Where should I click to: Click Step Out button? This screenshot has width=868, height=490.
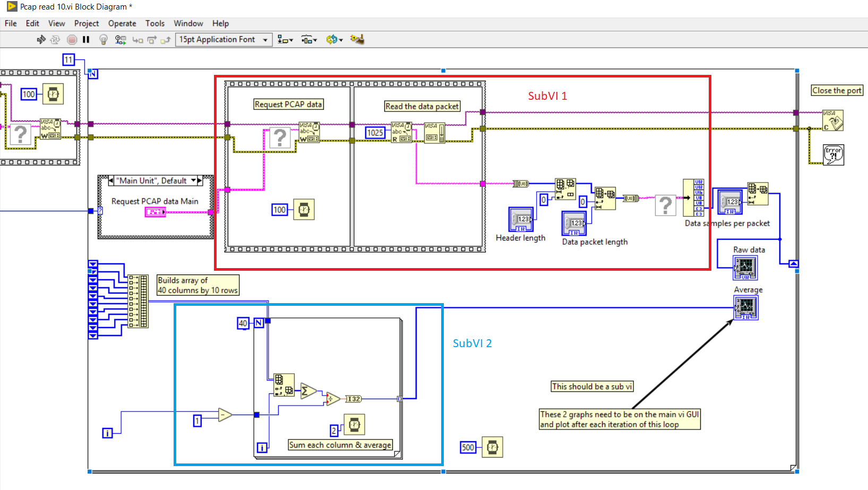[166, 40]
